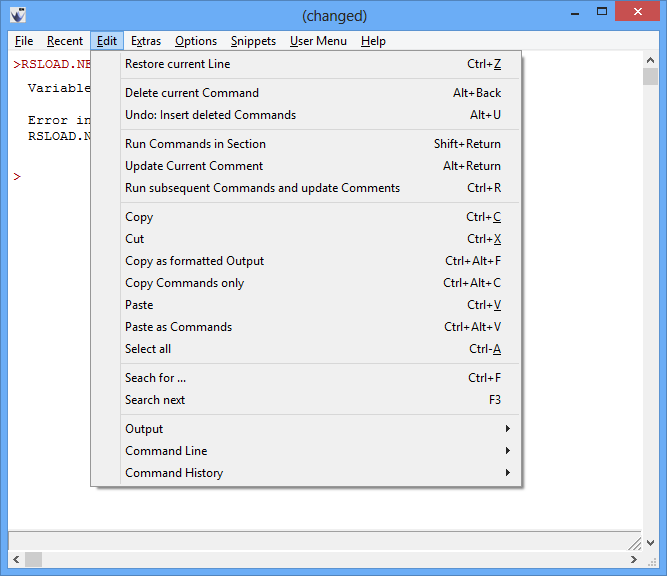Open the Snippets menu

click(254, 41)
